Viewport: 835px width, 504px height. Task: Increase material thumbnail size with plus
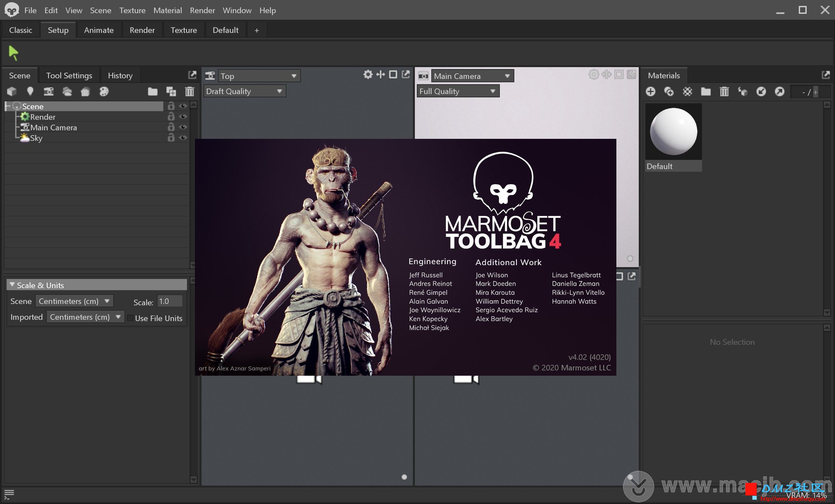coord(816,92)
